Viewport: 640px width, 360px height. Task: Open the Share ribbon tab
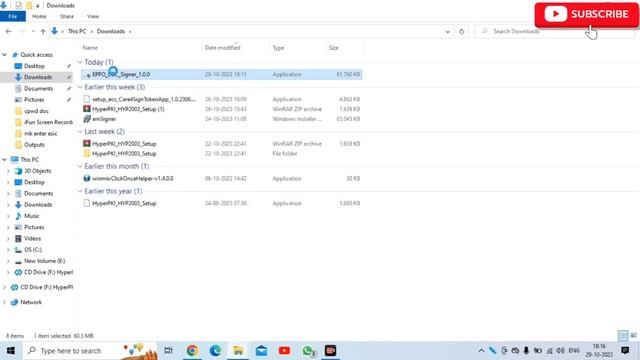(67, 16)
